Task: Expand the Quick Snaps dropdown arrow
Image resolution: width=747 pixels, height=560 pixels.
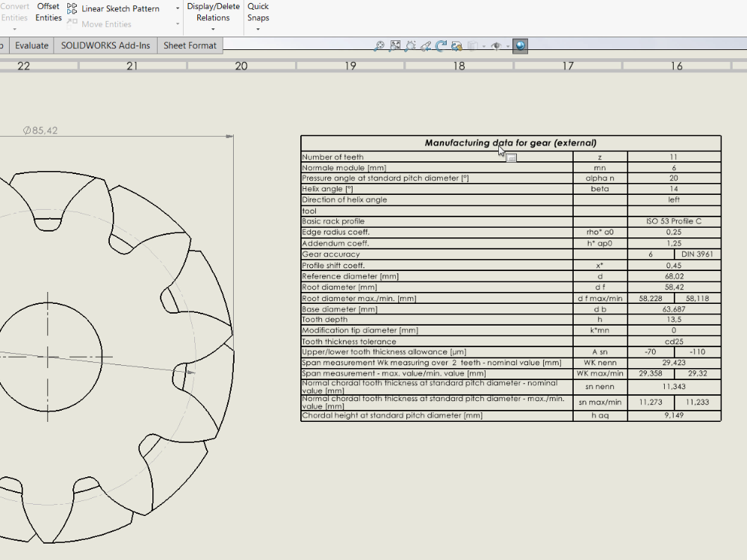Action: point(258,29)
